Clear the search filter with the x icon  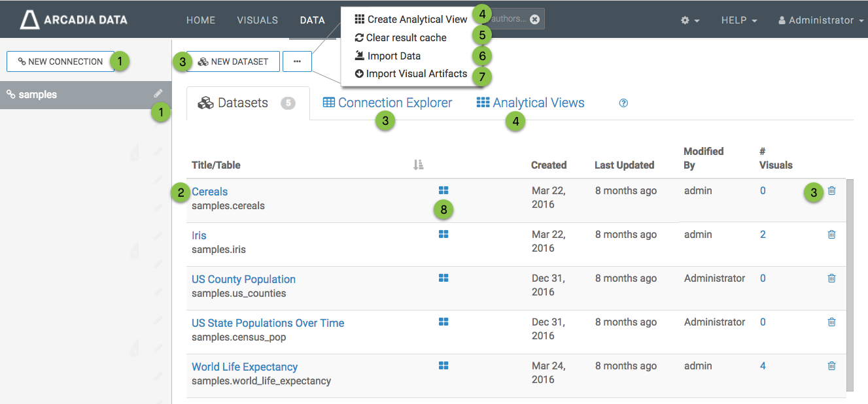coord(534,19)
